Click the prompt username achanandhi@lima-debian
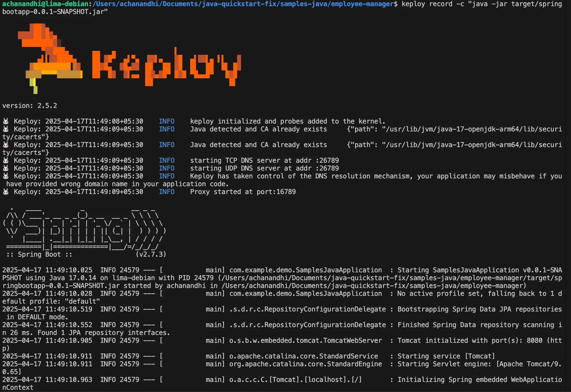 point(46,4)
